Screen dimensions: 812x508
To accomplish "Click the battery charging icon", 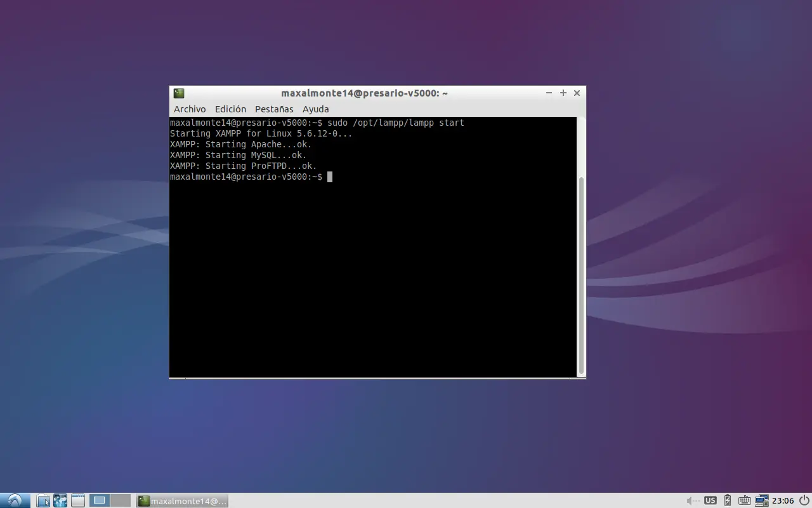I will [x=728, y=500].
